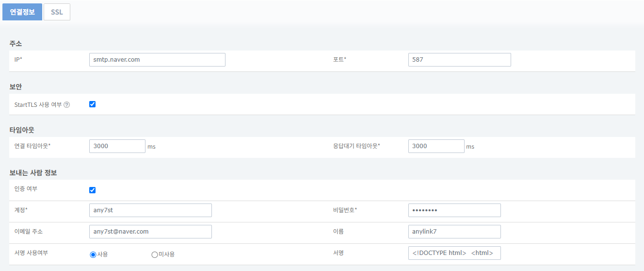644x271 pixels.
Task: Click the 이메일 주소 label
Action: 29,232
